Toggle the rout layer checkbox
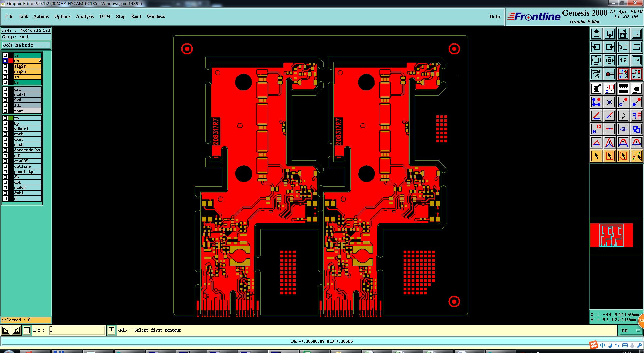Viewport: 644px width, 353px height. click(5, 111)
